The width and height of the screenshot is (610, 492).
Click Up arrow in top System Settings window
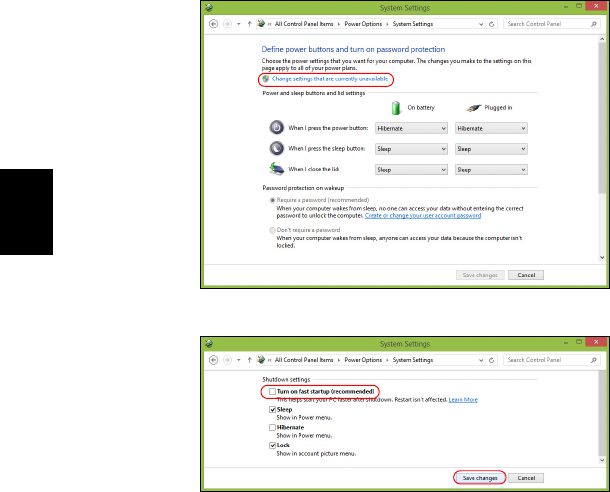pos(249,24)
